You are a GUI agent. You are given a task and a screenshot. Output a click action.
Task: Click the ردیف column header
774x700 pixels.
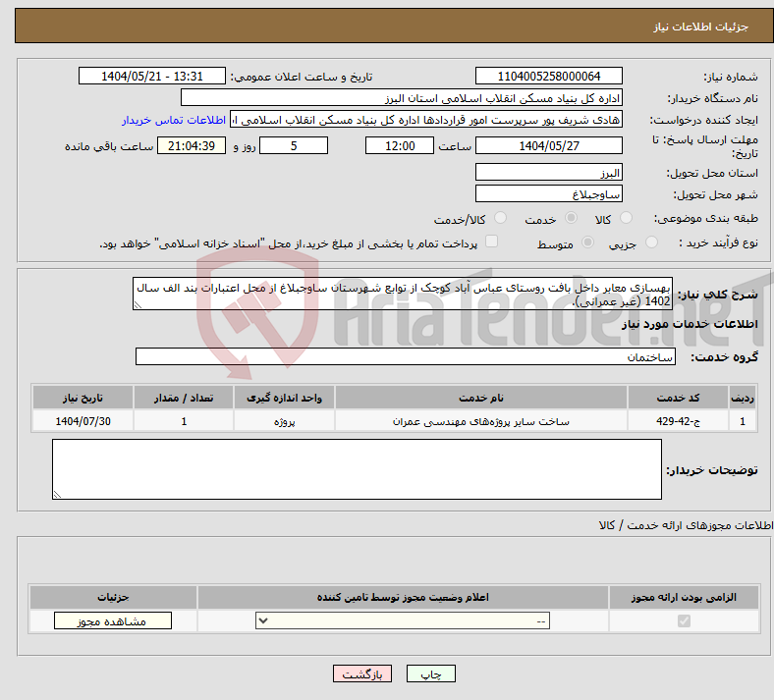[x=743, y=398]
